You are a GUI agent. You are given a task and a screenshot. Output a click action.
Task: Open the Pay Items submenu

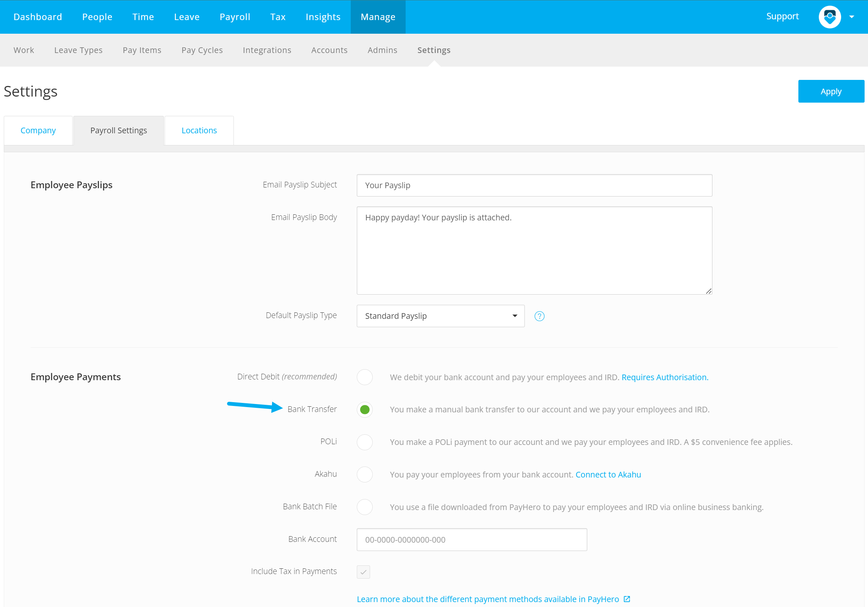(142, 50)
